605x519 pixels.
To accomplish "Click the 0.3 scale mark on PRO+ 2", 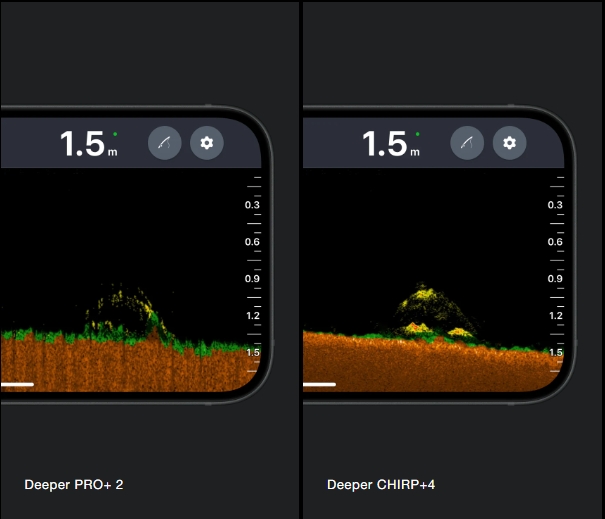I will (x=252, y=205).
